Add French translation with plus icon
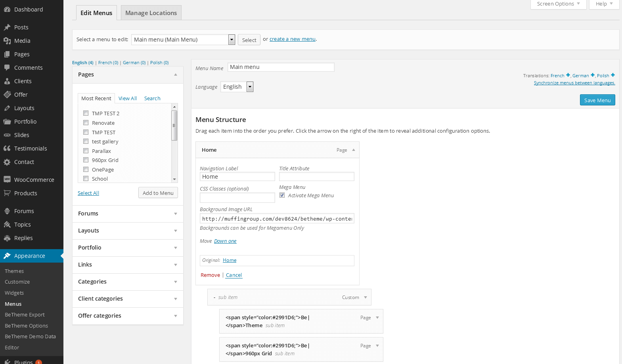Viewport: 622px width, 364px height. 568,75
